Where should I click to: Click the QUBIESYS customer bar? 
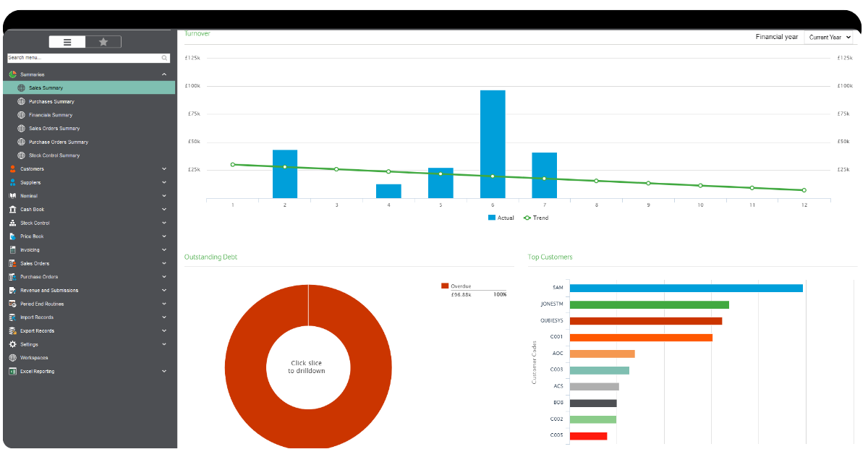click(646, 321)
